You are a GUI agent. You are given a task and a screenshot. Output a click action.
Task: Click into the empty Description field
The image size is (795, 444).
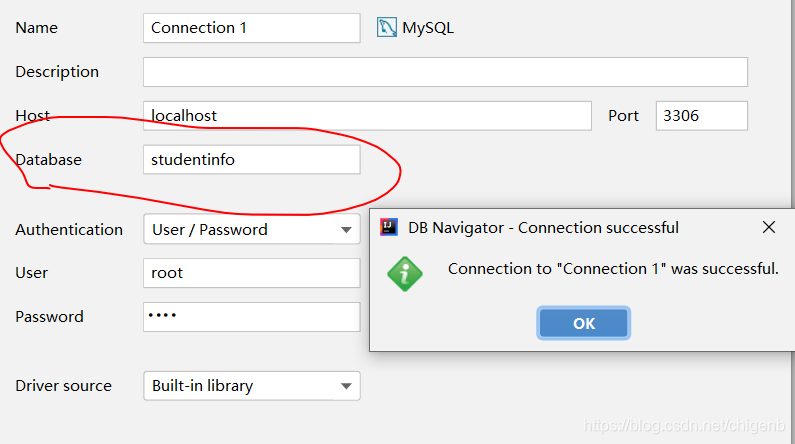click(445, 72)
